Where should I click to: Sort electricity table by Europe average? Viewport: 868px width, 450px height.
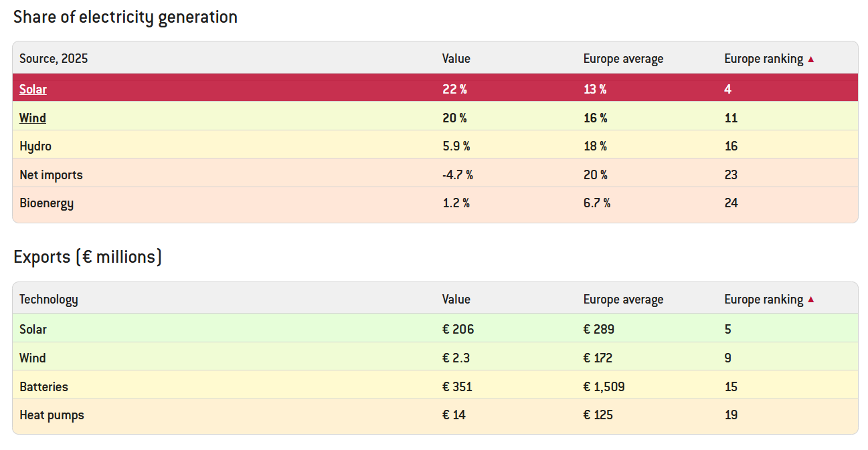click(x=623, y=59)
